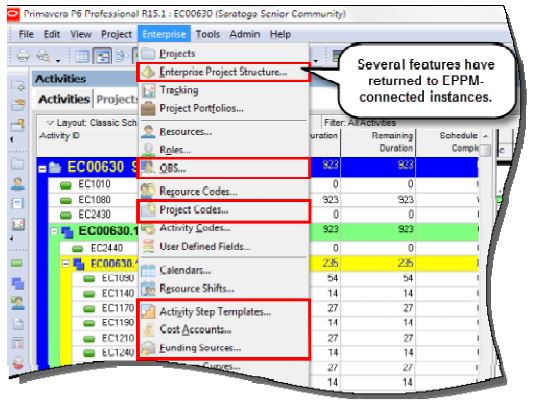Click the Assignments sidebar icon
The image size is (537, 412).
[18, 303]
